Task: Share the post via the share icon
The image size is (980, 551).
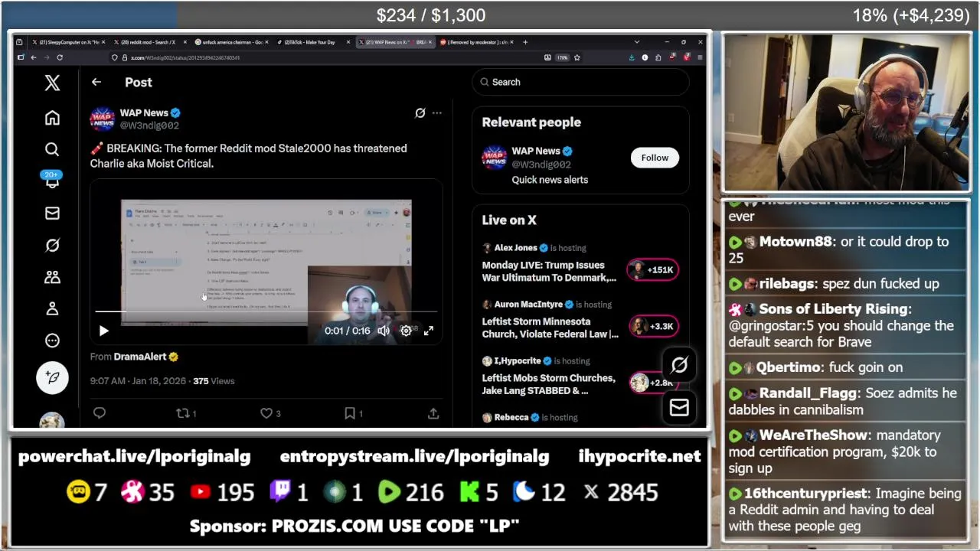Action: [433, 413]
